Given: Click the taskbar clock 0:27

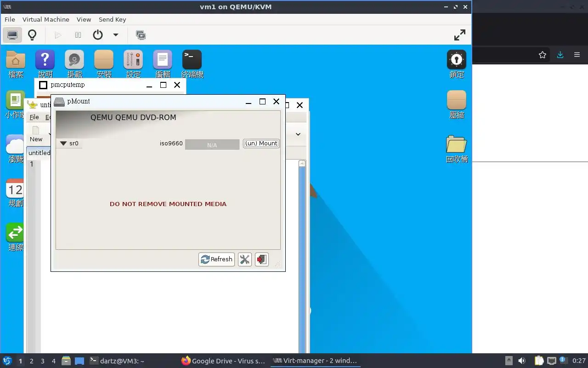Looking at the screenshot, I should click(579, 361).
